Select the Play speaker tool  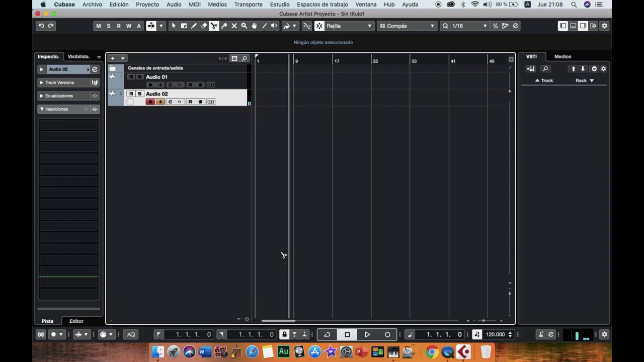pos(274,26)
